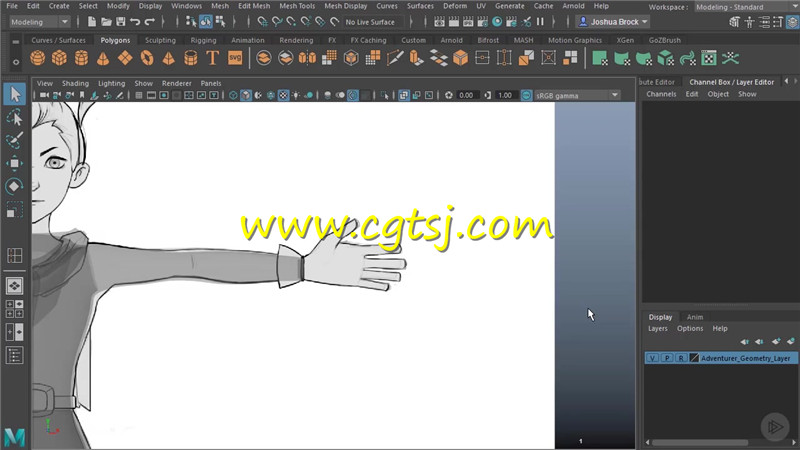Open the viewport Shading menu
The height and width of the screenshot is (450, 800).
(75, 83)
